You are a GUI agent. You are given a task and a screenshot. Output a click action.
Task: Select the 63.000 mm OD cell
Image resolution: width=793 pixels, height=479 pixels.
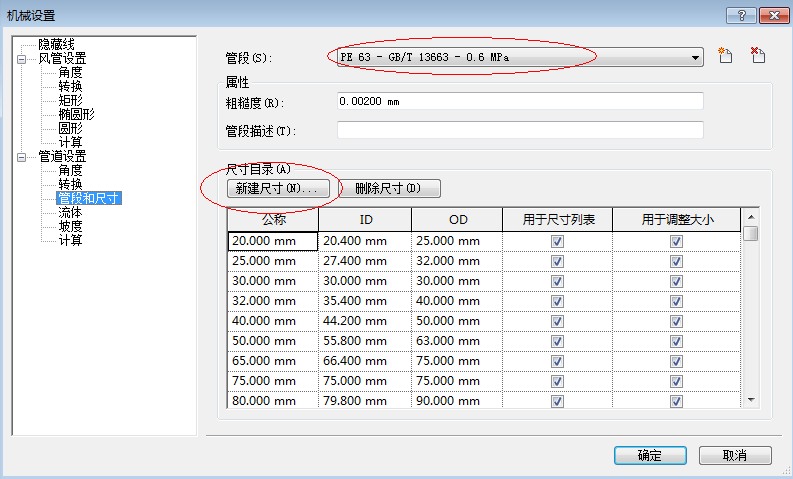click(457, 341)
